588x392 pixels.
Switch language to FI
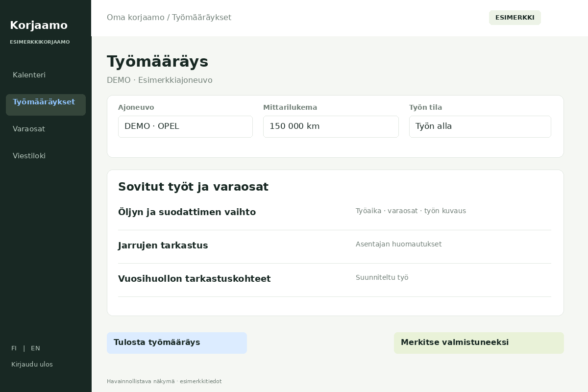pyautogui.click(x=14, y=348)
